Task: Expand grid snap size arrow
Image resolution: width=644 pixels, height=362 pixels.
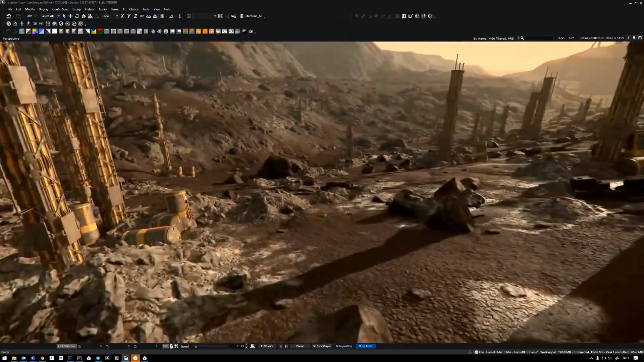Action: pyautogui.click(x=166, y=16)
